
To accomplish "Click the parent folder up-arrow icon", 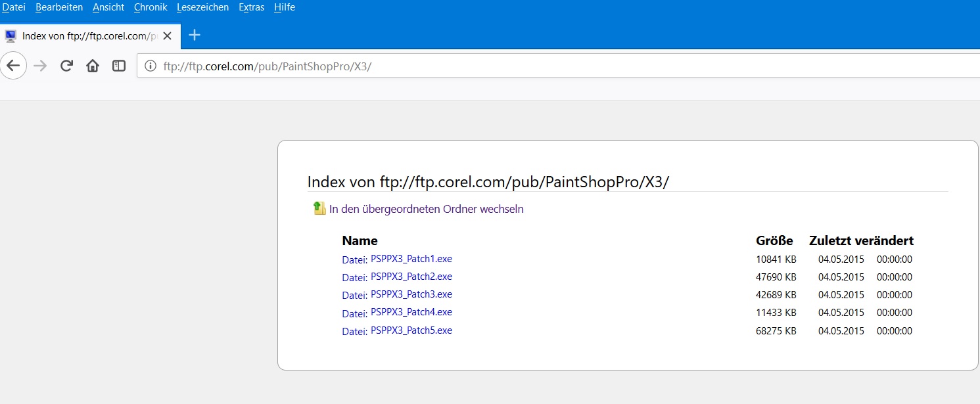I will coord(319,208).
